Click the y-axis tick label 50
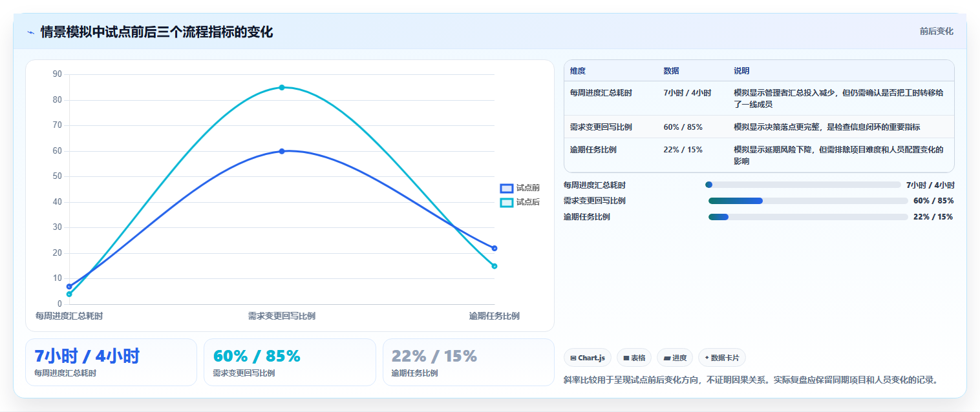 click(x=58, y=176)
